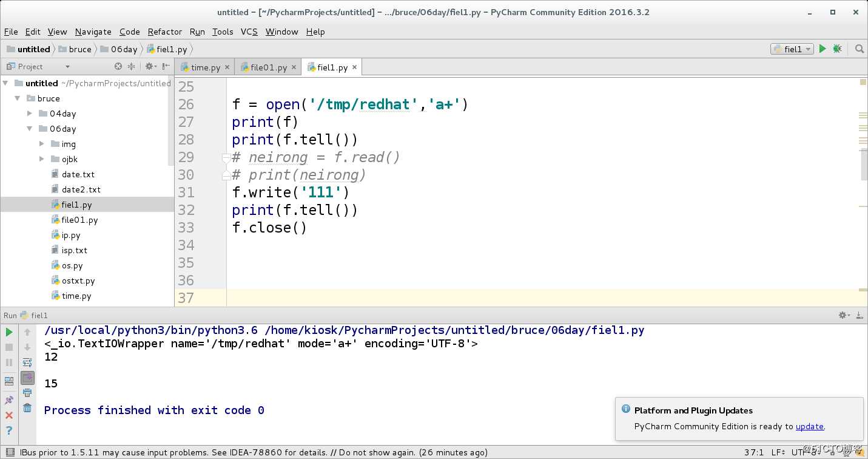Click the update link in notification
Screen dimensions: 868x459
coord(810,426)
